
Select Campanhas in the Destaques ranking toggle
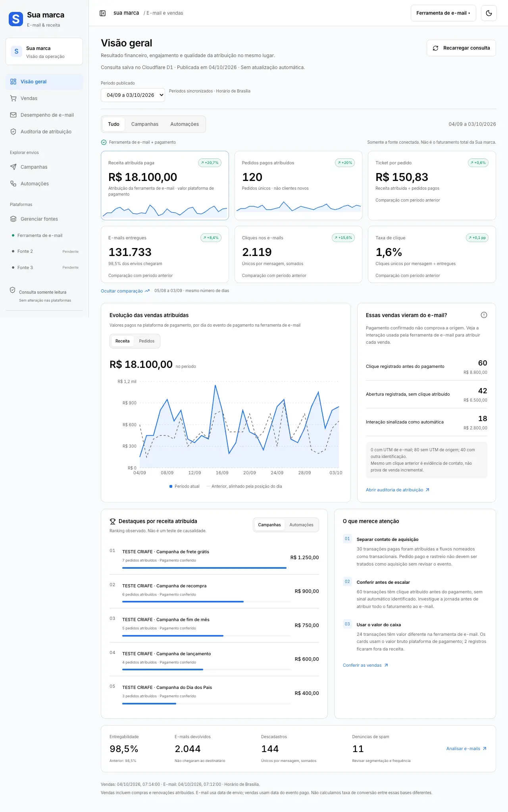pos(269,525)
